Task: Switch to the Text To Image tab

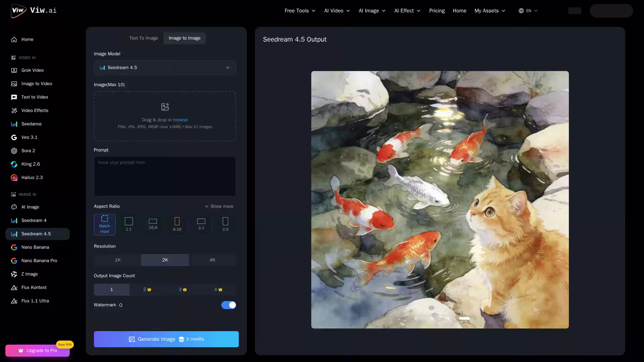Action: (144, 38)
